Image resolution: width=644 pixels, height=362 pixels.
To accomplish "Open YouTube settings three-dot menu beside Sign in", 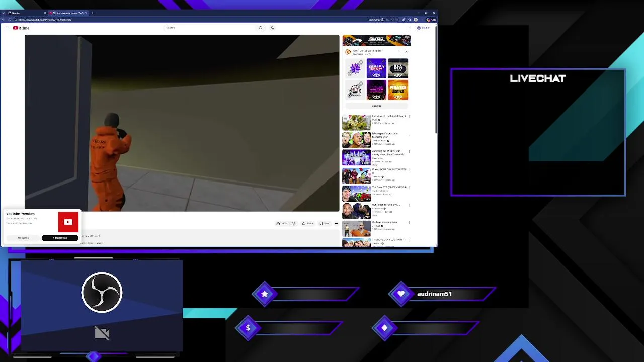I will click(x=410, y=28).
